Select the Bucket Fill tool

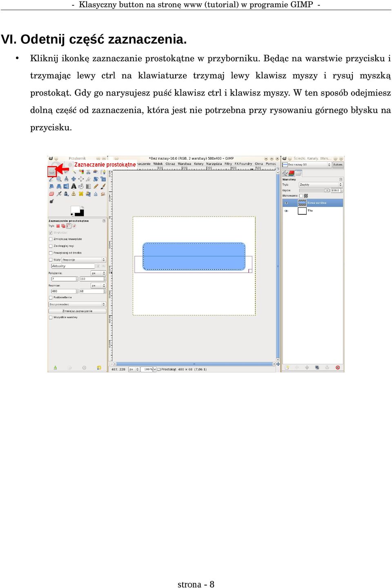point(81,187)
